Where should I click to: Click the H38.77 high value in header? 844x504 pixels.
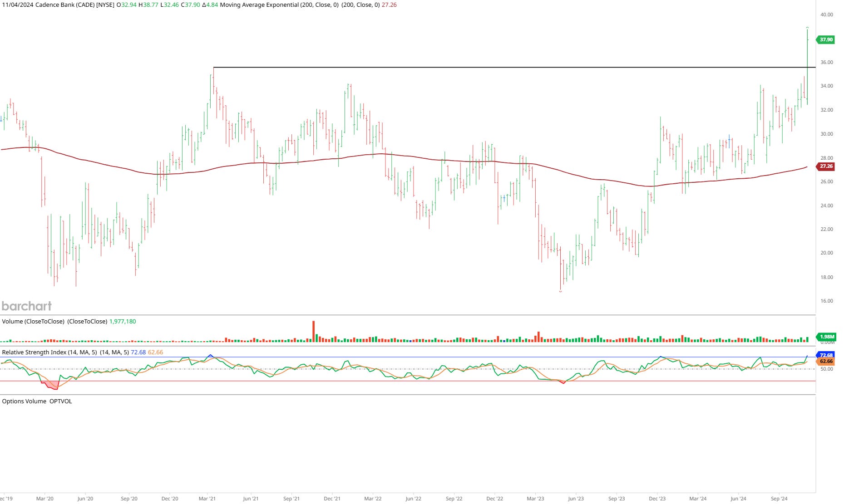[148, 5]
